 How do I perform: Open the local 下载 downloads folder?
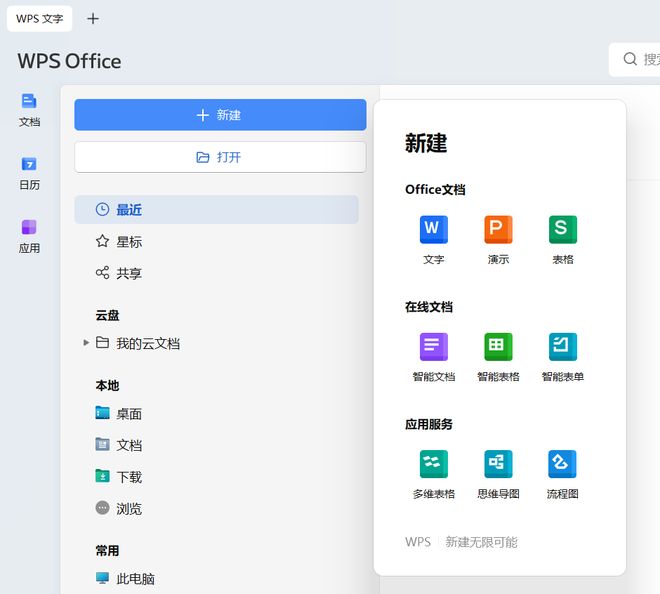tap(119, 477)
